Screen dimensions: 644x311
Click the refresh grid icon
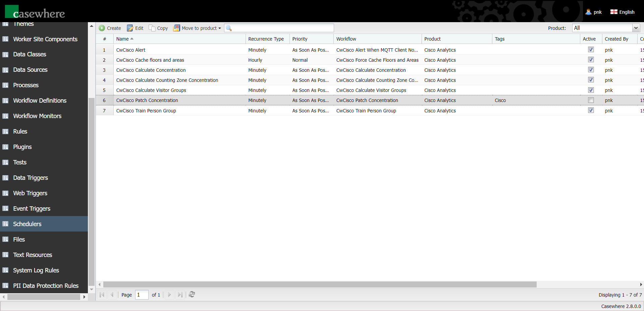tap(192, 294)
